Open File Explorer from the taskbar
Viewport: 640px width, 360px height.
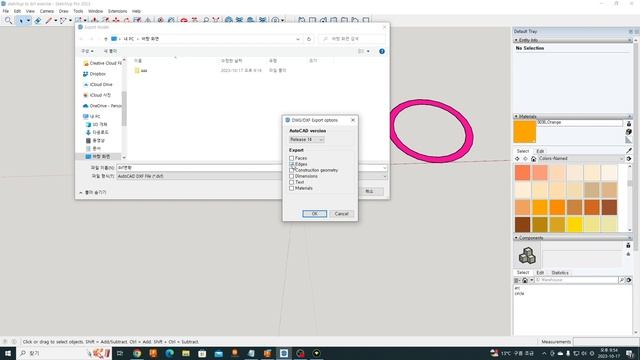click(x=186, y=353)
